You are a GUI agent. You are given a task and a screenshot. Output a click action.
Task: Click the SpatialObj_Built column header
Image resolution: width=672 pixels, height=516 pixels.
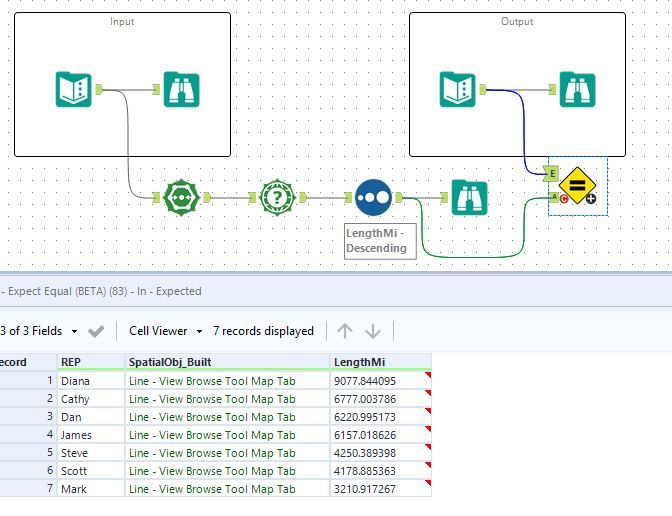point(227,362)
